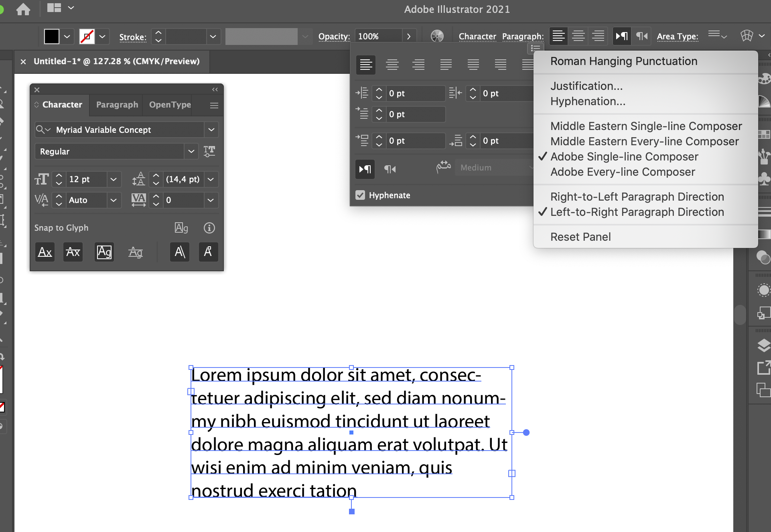771x532 pixels.
Task: Switch to the OpenType tab
Action: click(x=170, y=105)
